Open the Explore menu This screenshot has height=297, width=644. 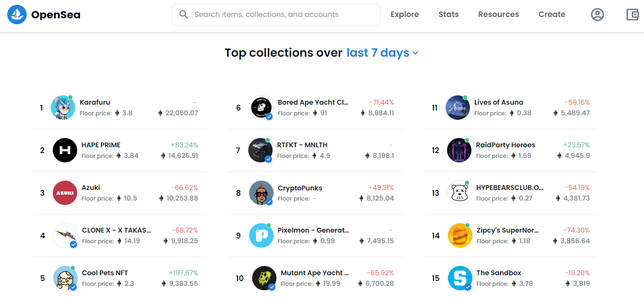point(404,15)
